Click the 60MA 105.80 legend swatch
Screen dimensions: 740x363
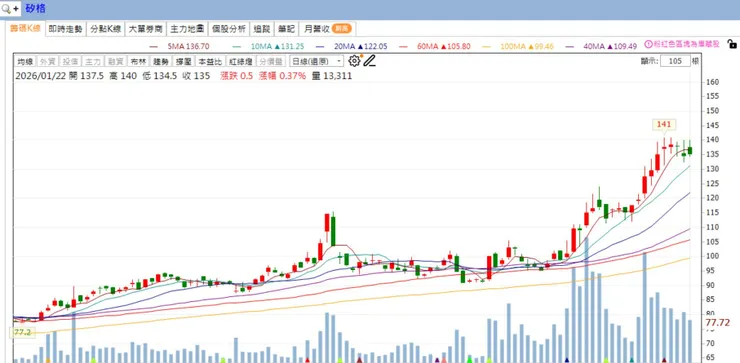click(404, 46)
